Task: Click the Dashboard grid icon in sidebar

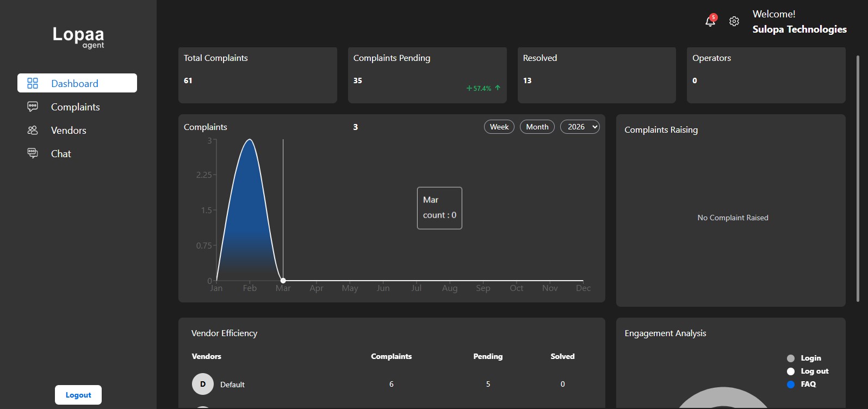Action: (x=33, y=83)
